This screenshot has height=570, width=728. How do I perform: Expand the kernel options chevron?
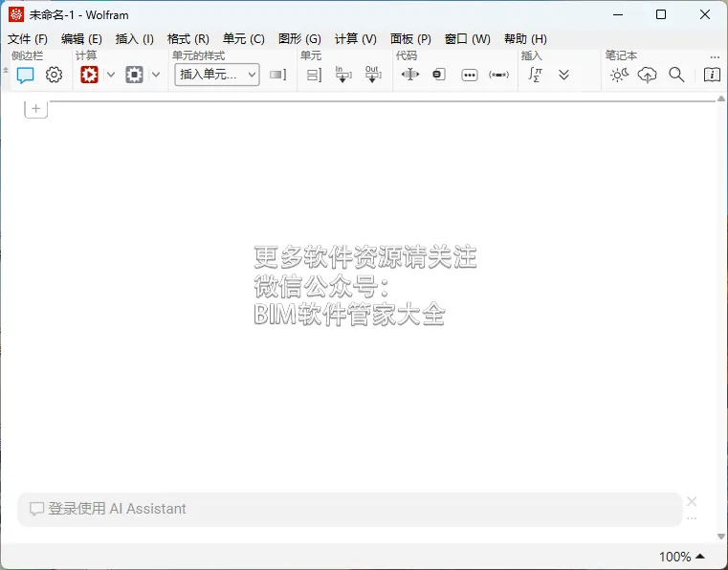(x=156, y=75)
